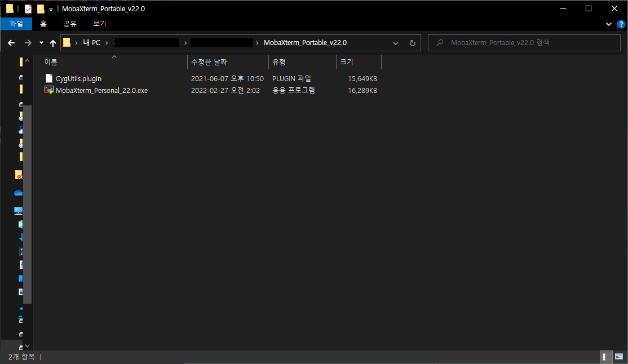628x364 pixels.
Task: Expand chevron between the two blacked-out breadcrumbs
Action: [185, 43]
